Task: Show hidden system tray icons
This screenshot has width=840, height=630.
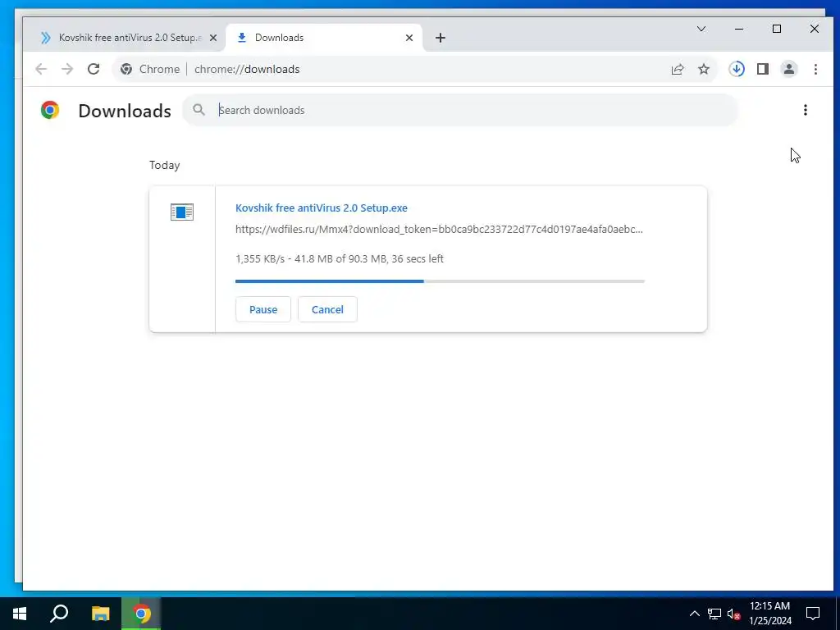Action: [x=694, y=614]
